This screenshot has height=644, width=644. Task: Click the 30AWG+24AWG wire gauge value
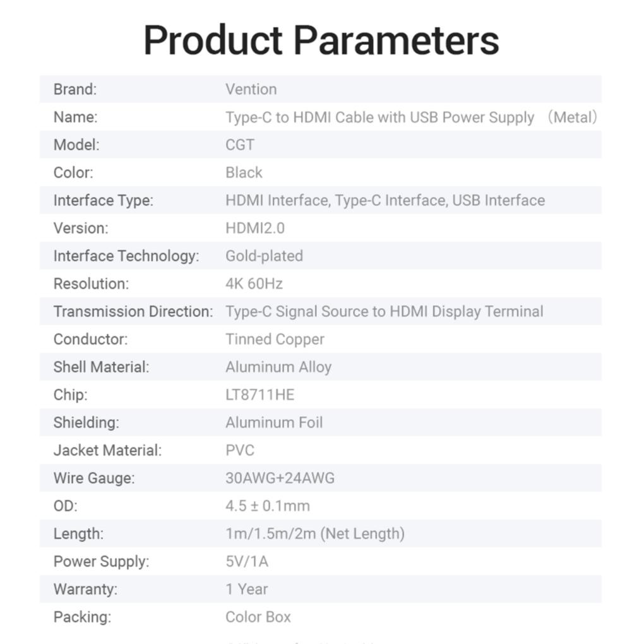click(280, 478)
